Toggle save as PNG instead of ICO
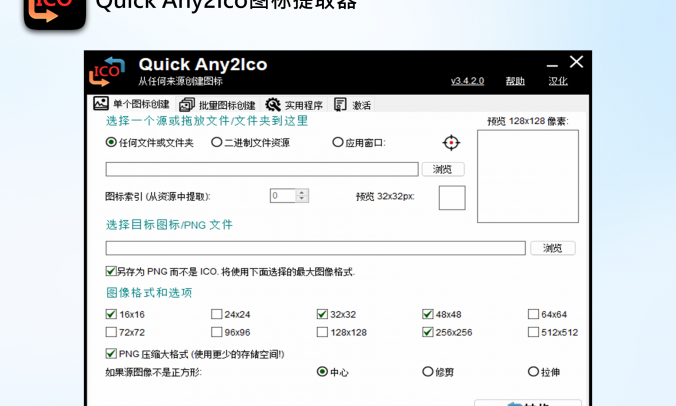 (111, 271)
